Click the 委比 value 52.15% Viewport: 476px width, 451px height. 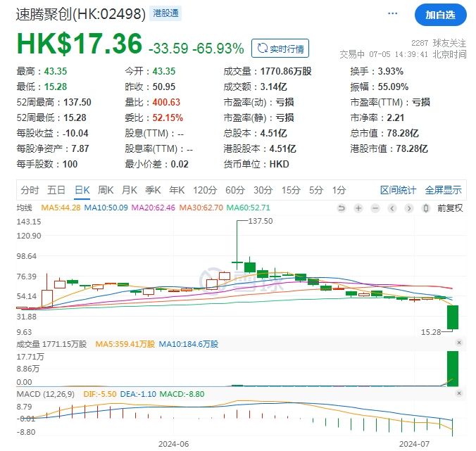click(168, 117)
